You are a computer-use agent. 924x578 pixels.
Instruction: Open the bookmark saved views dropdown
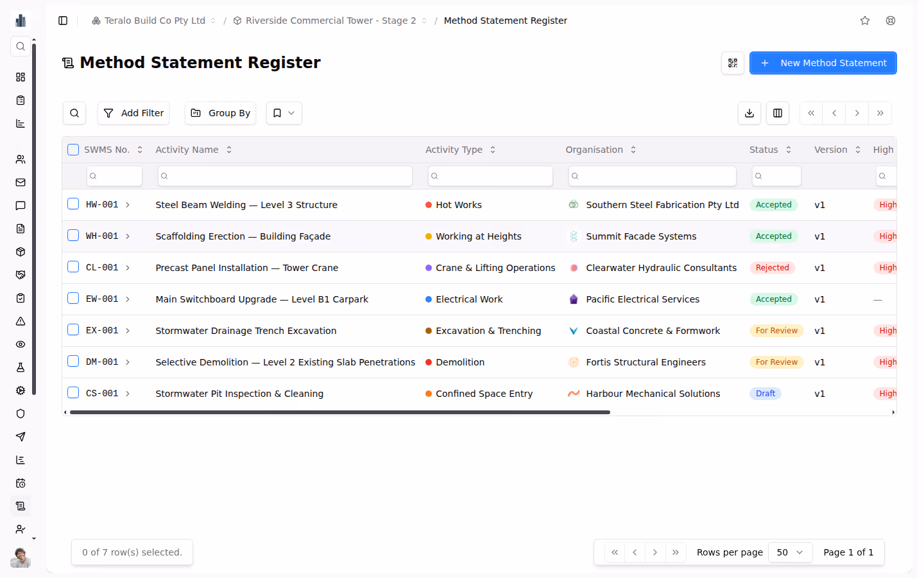click(x=284, y=113)
